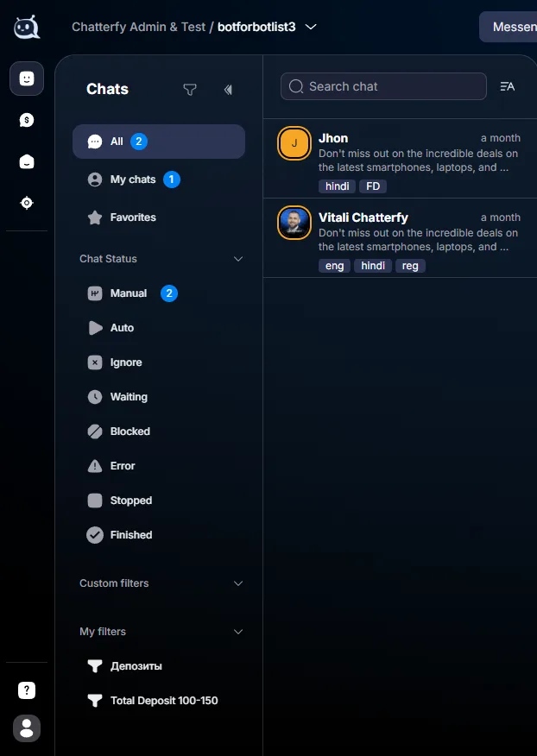Click the botforbotlist3 bot name
This screenshot has height=756, width=537.
256,27
